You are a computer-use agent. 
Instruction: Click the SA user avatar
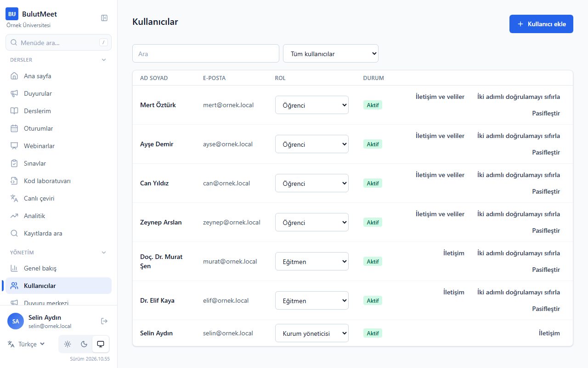[16, 321]
